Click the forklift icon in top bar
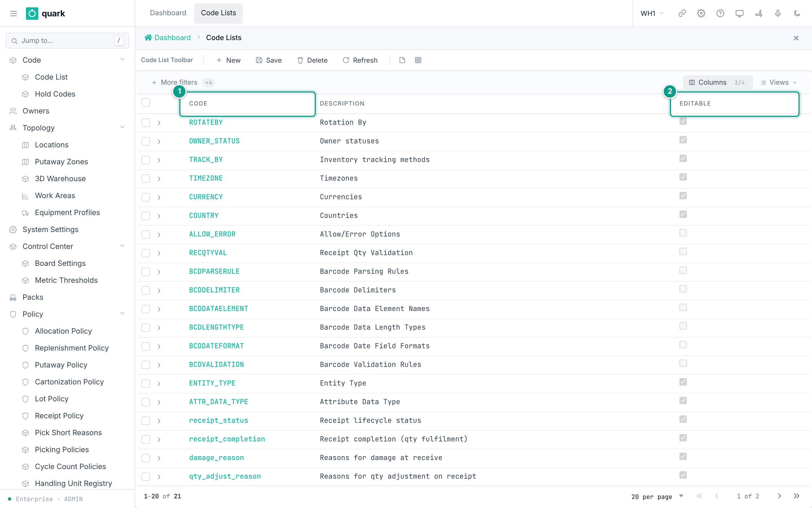This screenshot has height=508, width=812. click(758, 14)
